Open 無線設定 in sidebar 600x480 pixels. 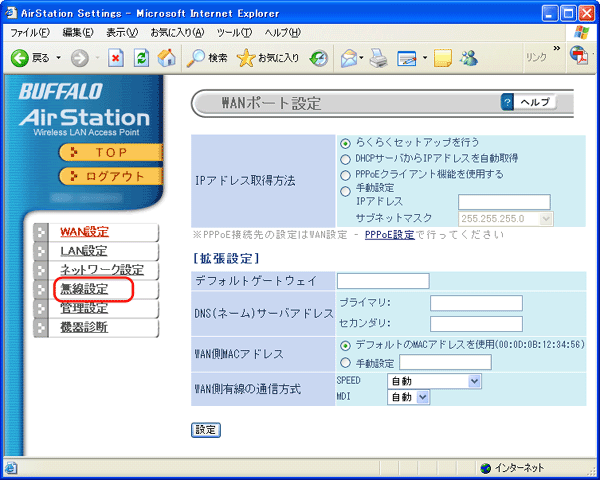point(85,289)
